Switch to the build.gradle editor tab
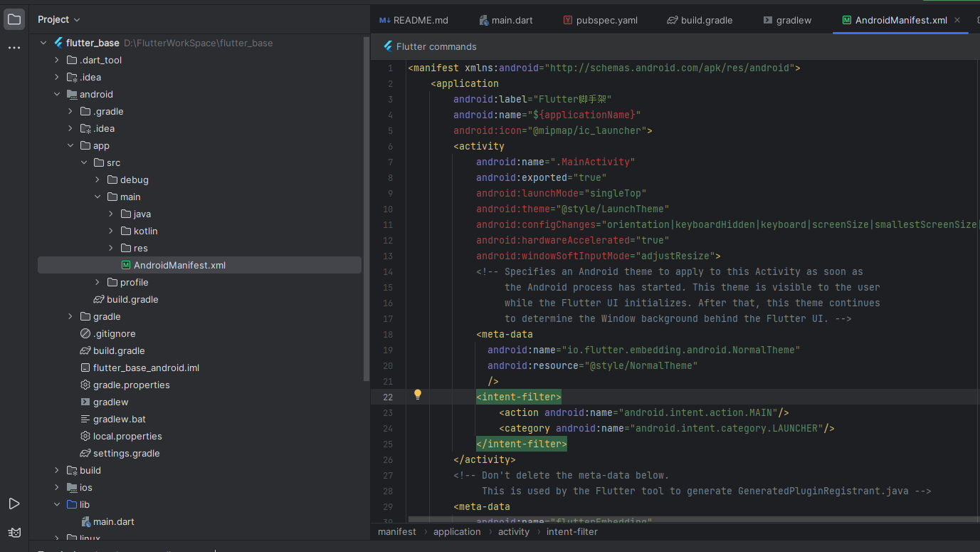The image size is (980, 552). (x=700, y=20)
